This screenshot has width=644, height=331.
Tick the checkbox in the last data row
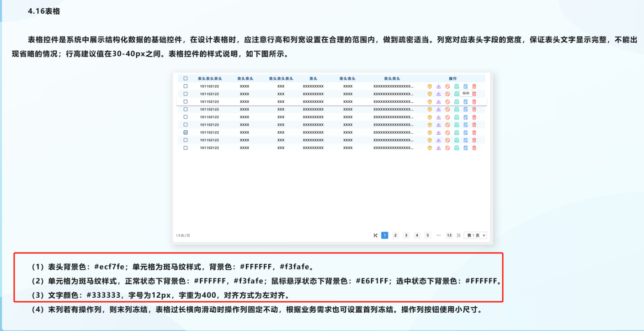(x=186, y=148)
